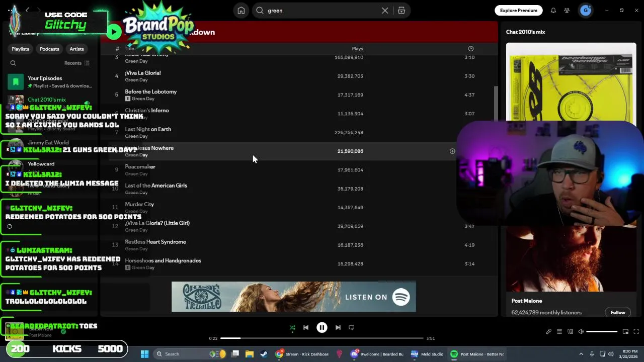Switch to the Discord #welcome taskbar window
This screenshot has width=644, height=362.
[378, 354]
